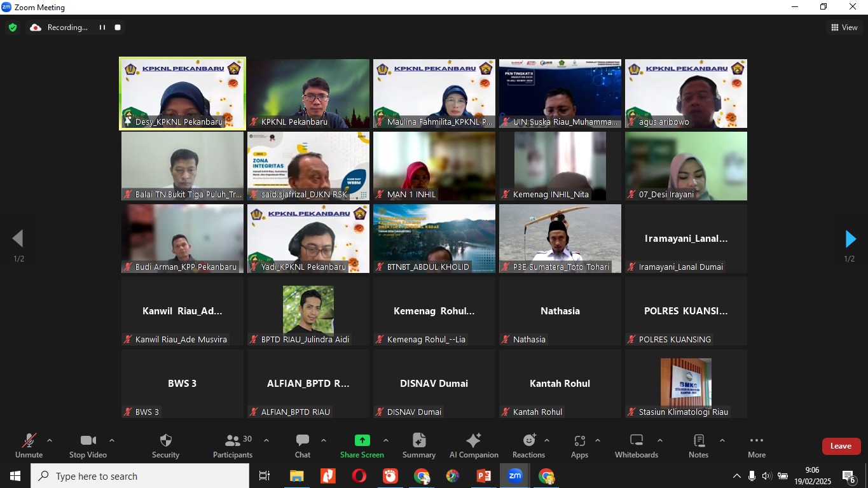Open Whiteboards from the toolbar

pos(636,441)
